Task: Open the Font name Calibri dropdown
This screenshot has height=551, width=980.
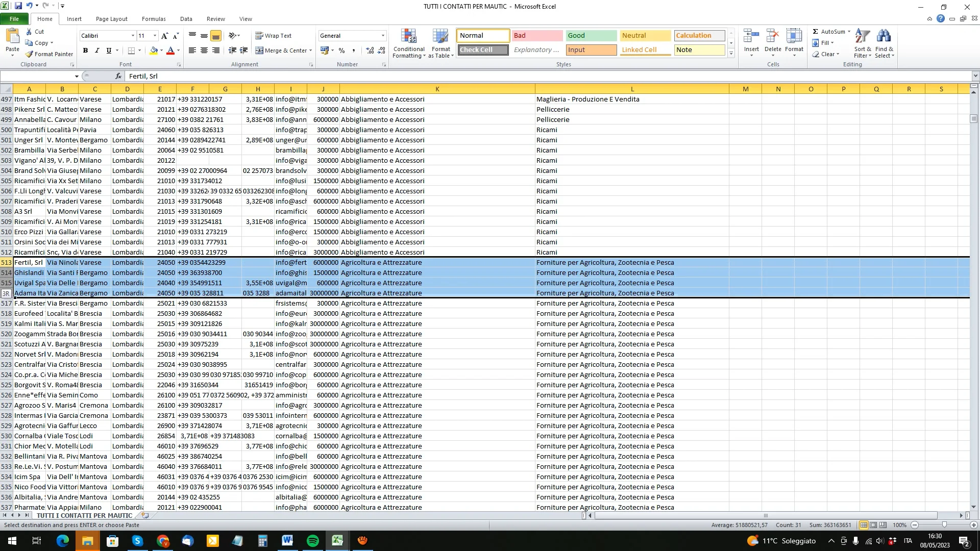Action: tap(133, 36)
